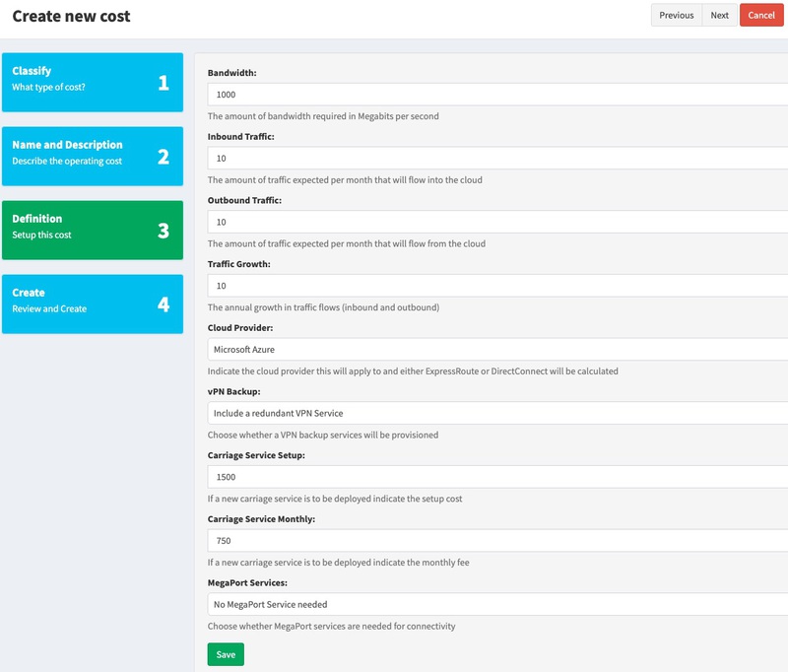This screenshot has width=788, height=672.
Task: Open the Cloud Provider dropdown
Action: tap(497, 350)
